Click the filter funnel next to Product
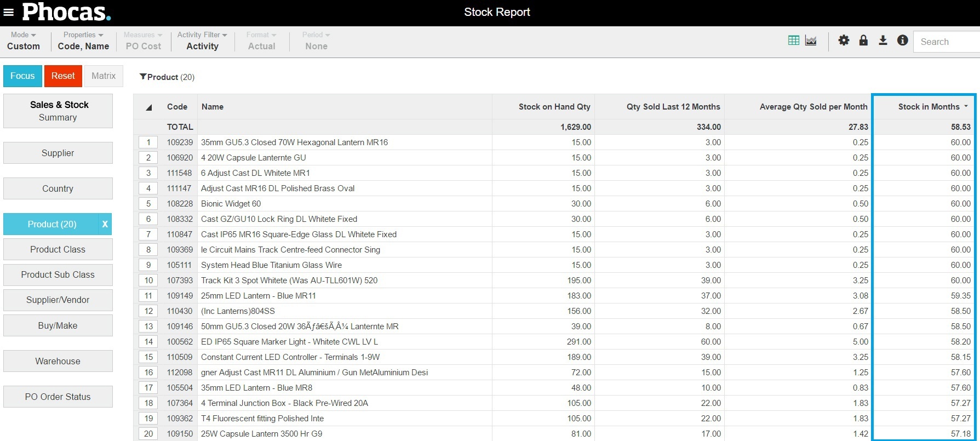This screenshot has height=441, width=980. [143, 77]
